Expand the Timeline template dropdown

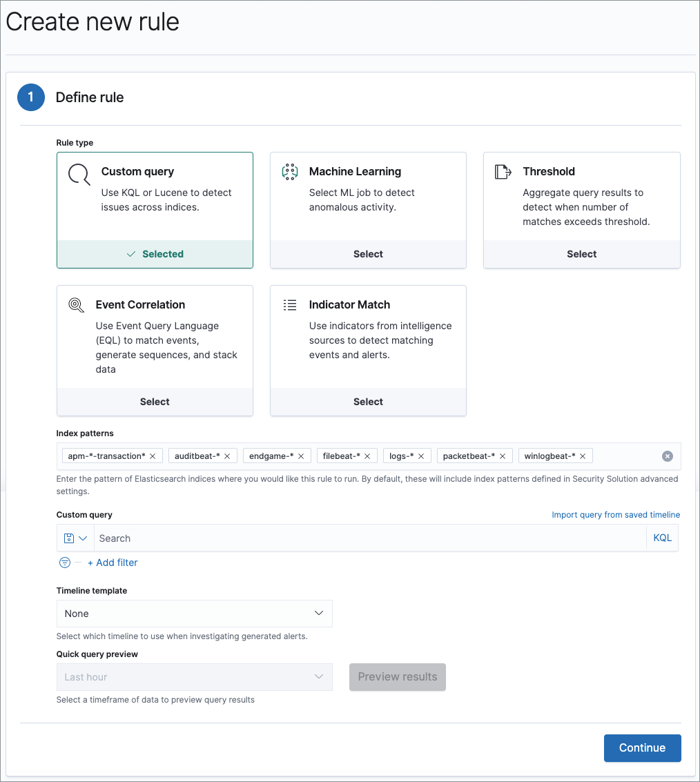pyautogui.click(x=194, y=614)
